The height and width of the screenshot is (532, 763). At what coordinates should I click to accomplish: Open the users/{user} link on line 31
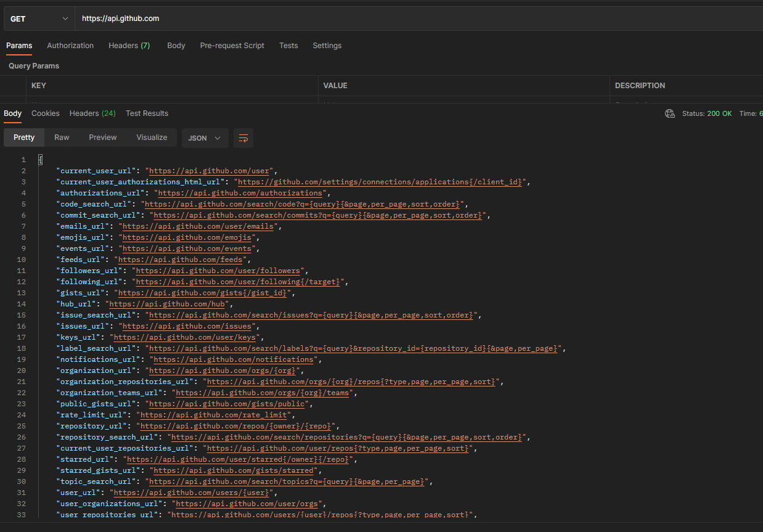click(192, 493)
